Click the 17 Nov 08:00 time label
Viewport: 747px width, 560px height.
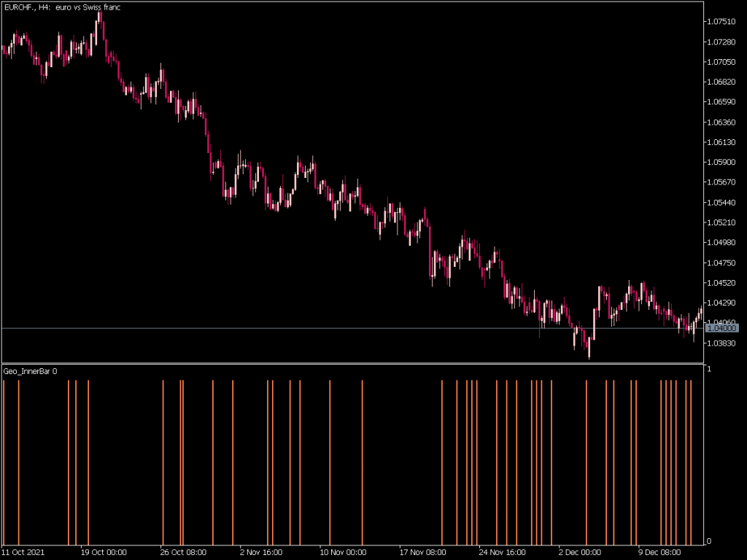tap(421, 552)
